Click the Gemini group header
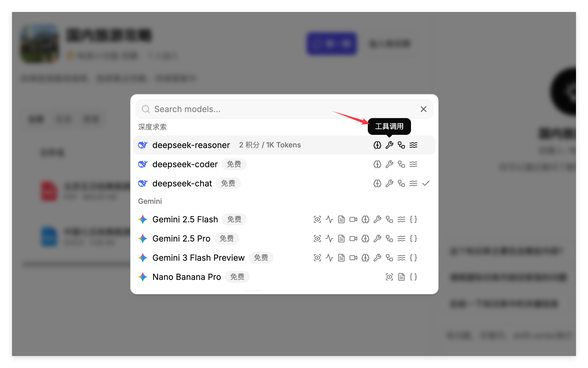588x368 pixels. pos(150,201)
